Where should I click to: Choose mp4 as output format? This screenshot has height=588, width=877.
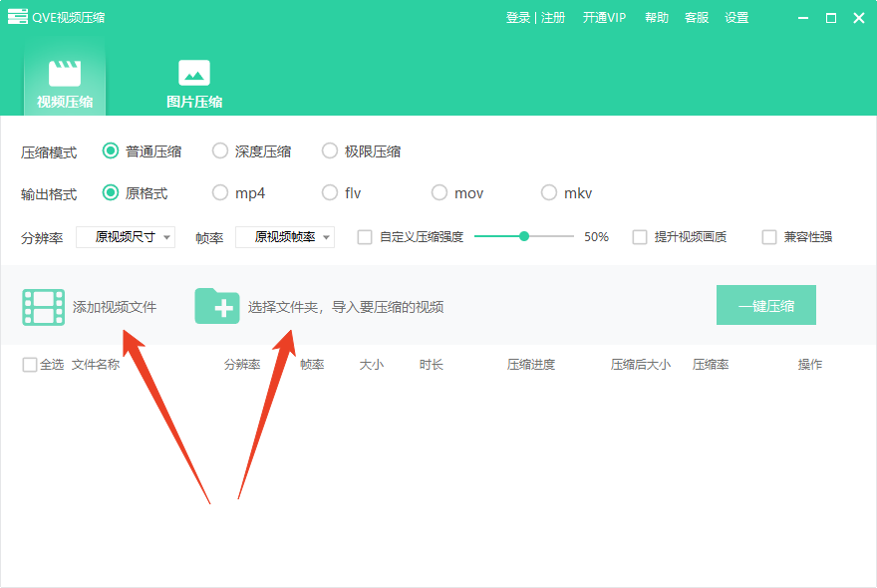point(220,193)
